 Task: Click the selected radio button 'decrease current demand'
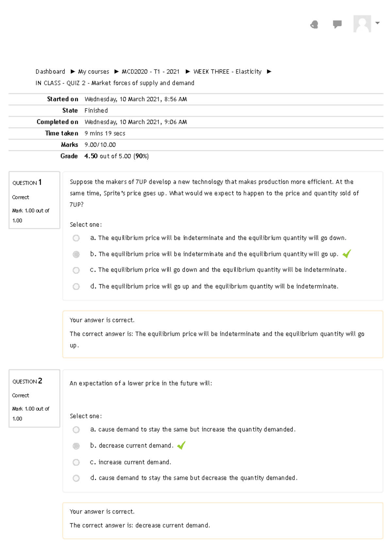(x=76, y=445)
